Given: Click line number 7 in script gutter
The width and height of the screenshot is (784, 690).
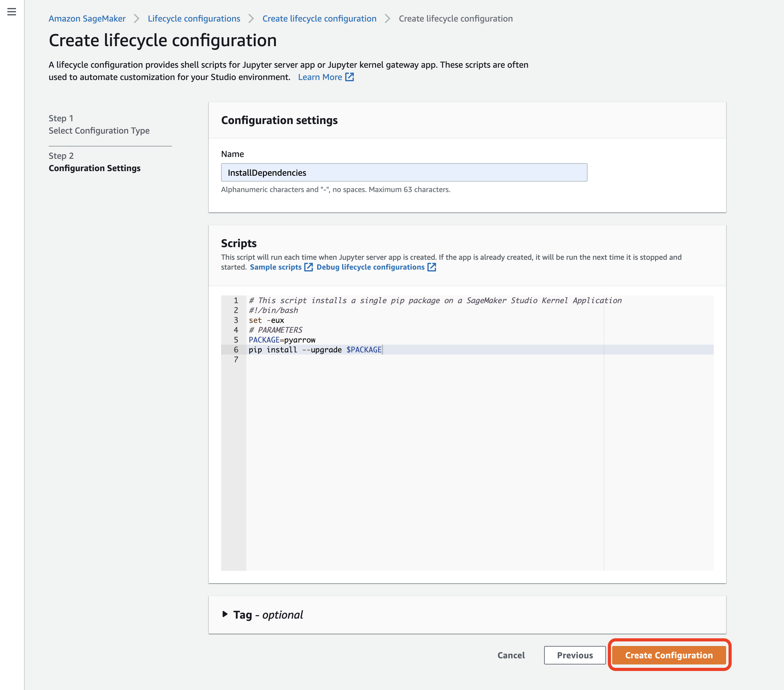Looking at the screenshot, I should click(236, 359).
